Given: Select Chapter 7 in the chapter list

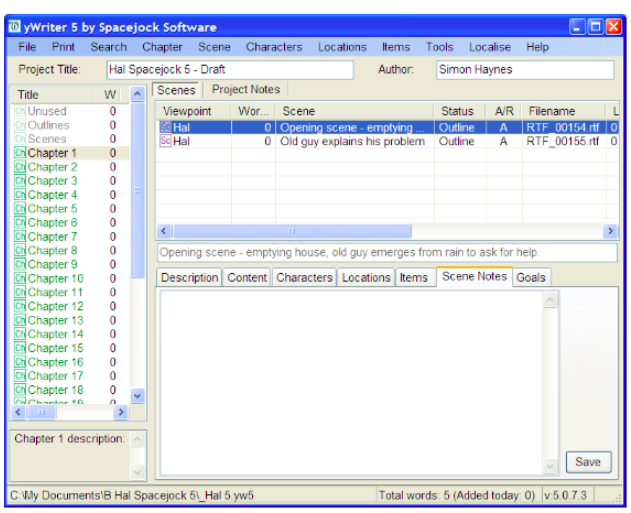Looking at the screenshot, I should point(52,237).
